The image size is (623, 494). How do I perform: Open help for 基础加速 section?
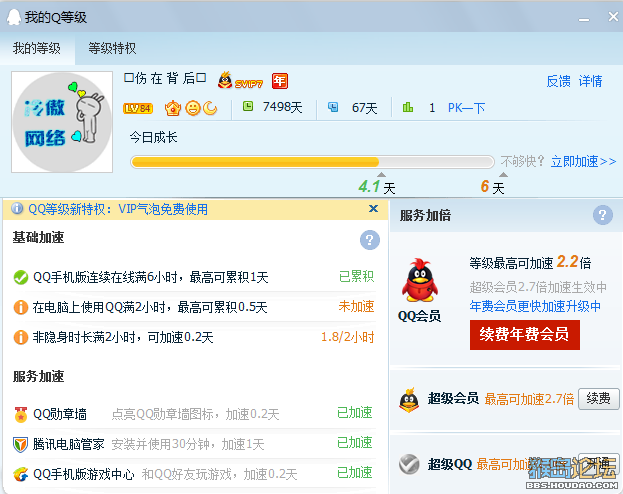click(370, 240)
